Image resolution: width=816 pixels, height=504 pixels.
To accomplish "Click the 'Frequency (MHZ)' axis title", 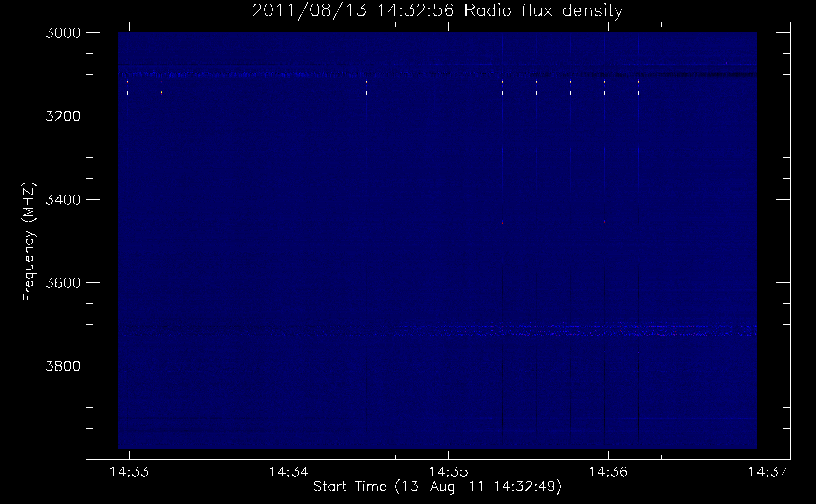I will 30,241.
